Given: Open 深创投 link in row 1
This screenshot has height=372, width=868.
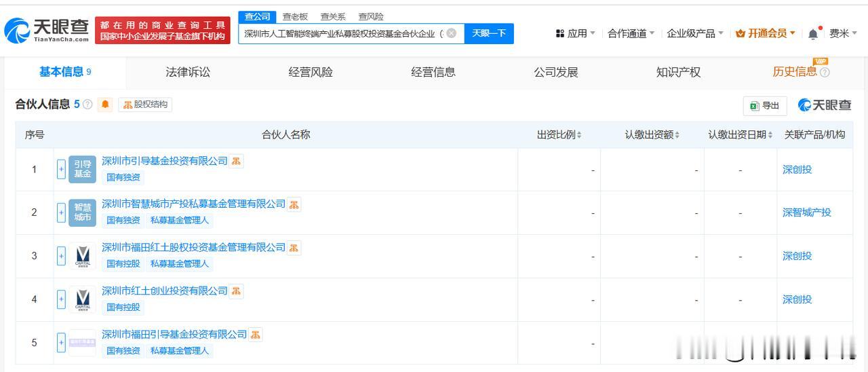Looking at the screenshot, I should tap(797, 170).
